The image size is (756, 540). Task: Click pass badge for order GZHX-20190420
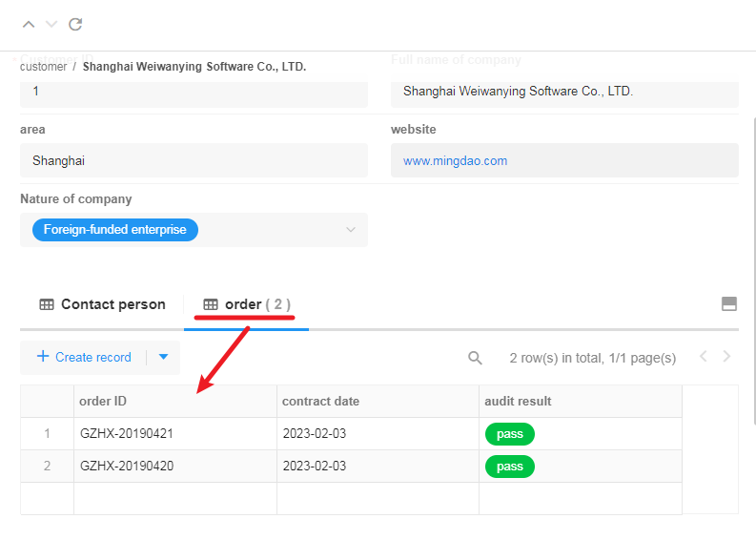coord(510,467)
